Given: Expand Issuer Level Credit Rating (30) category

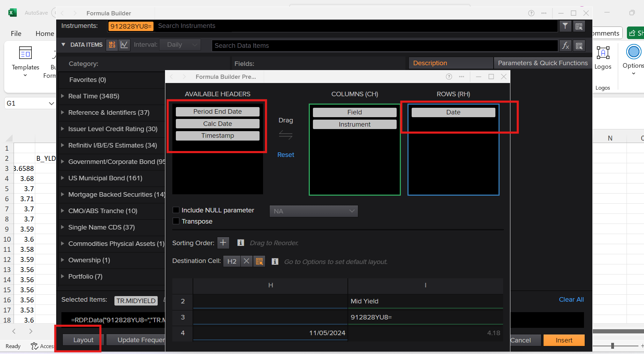Looking at the screenshot, I should [x=62, y=129].
